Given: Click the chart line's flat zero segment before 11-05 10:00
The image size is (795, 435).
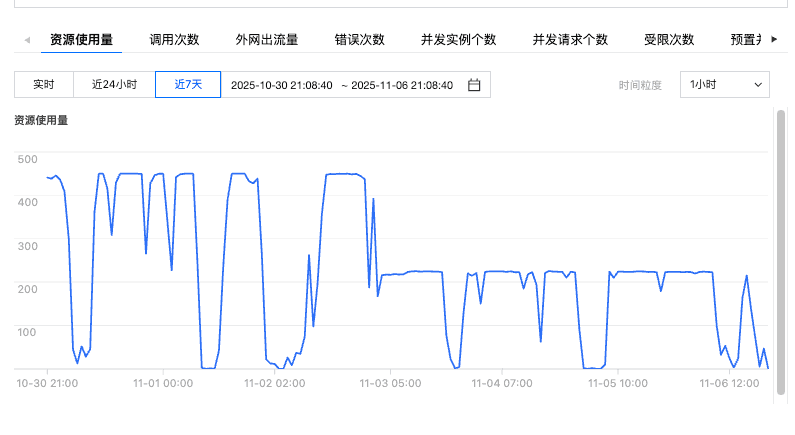Looking at the screenshot, I should 594,367.
